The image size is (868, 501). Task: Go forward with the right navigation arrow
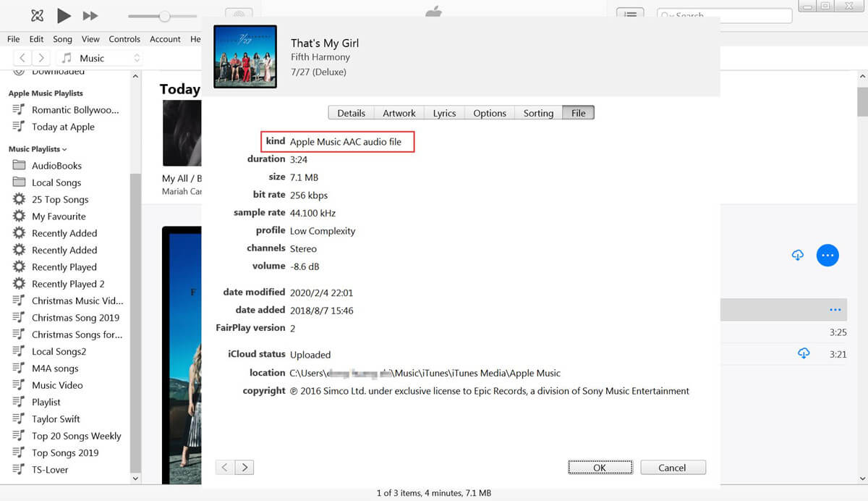(x=41, y=58)
